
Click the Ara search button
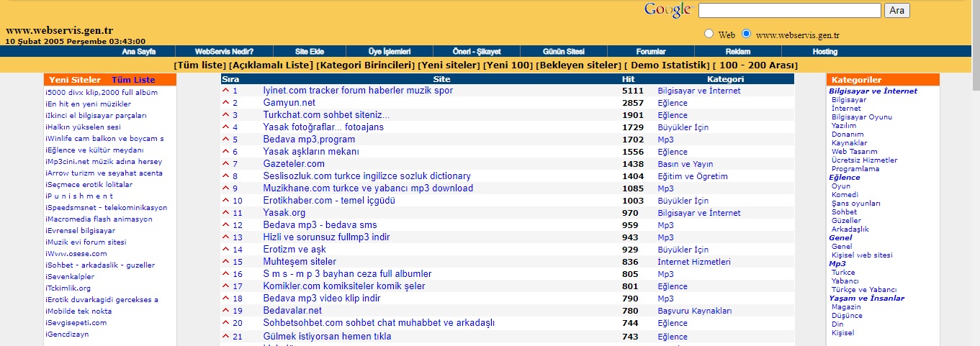[x=897, y=10]
